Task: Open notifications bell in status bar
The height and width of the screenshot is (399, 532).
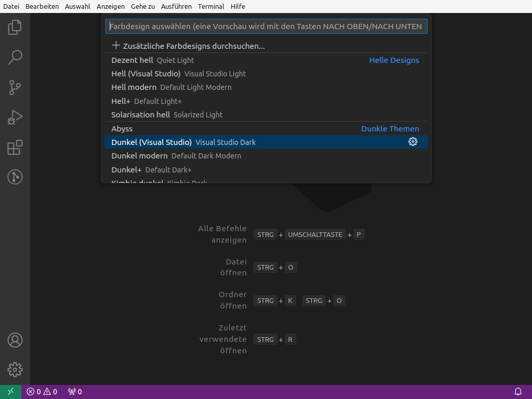Action: [518, 392]
